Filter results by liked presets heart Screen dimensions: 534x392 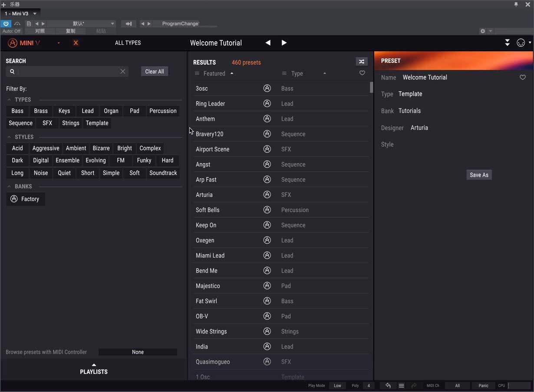tap(362, 73)
